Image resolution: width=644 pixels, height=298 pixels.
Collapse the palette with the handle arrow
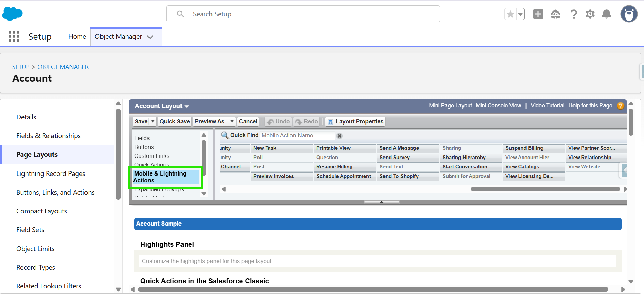pos(382,202)
